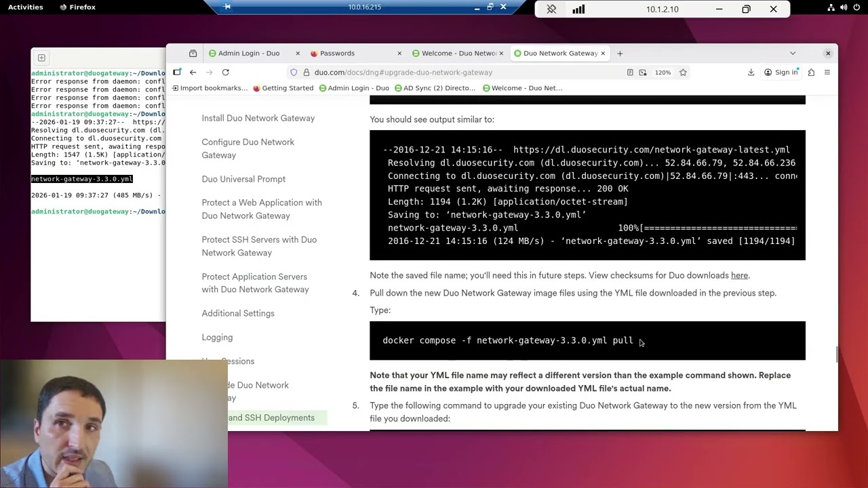Open the power tray icon
This screenshot has width=868, height=488.
(x=856, y=7)
